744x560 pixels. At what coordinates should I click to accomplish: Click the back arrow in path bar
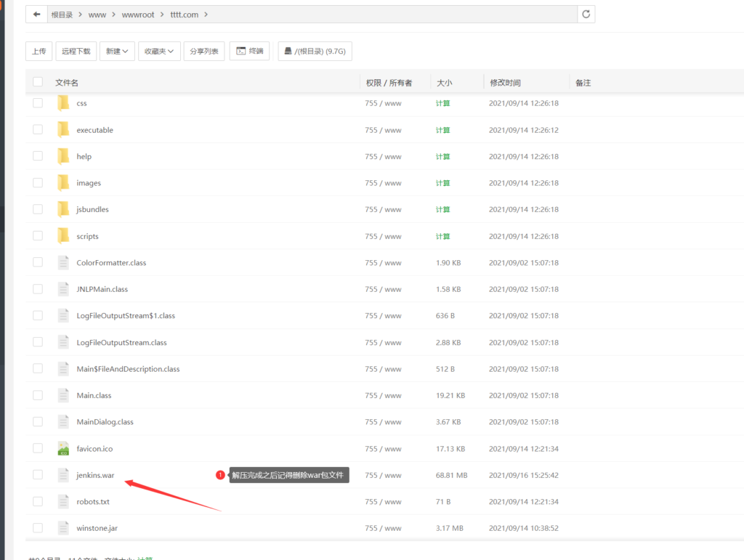click(x=36, y=15)
